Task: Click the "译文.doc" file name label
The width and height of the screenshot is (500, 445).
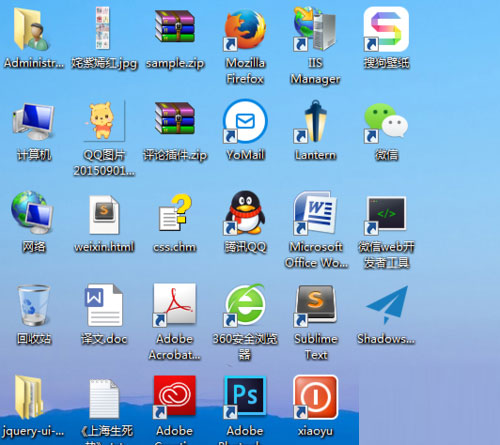Action: pos(104,339)
